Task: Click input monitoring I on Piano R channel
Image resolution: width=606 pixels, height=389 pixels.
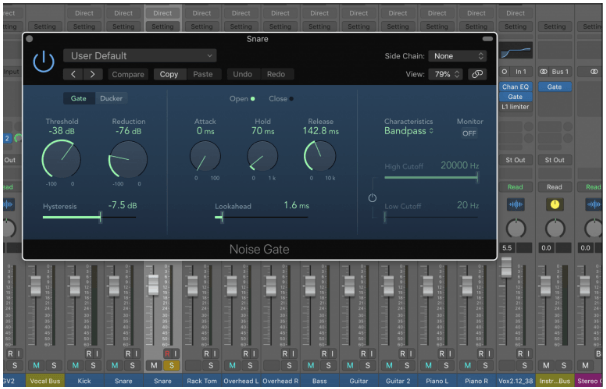Action: [x=490, y=353]
